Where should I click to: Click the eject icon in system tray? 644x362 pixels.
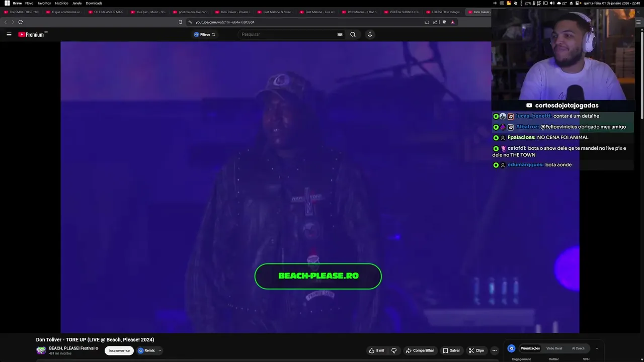571,3
